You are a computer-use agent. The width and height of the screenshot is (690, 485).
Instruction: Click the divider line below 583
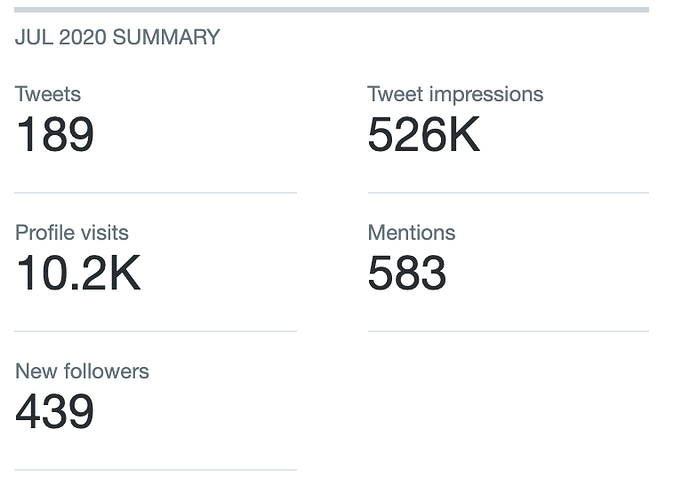(508, 330)
